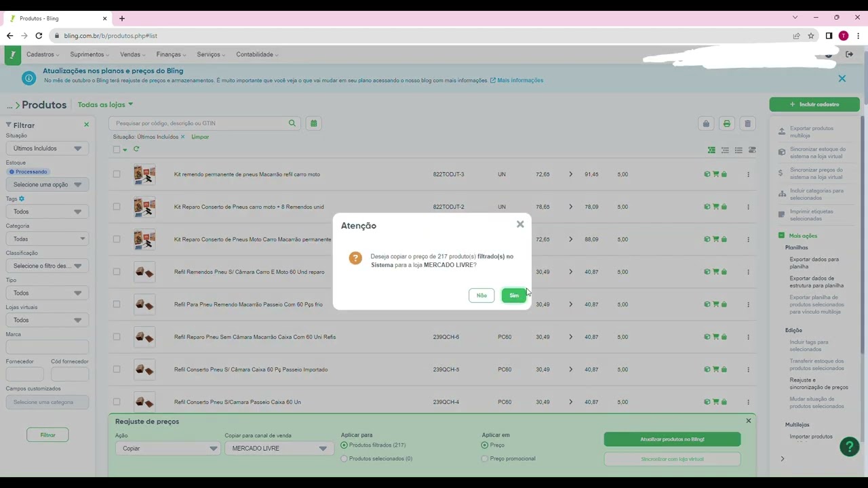Screen dimensions: 868x488
Task: Check Refil Remendos Pneu S/ Câmara checkbox
Action: pos(117,272)
